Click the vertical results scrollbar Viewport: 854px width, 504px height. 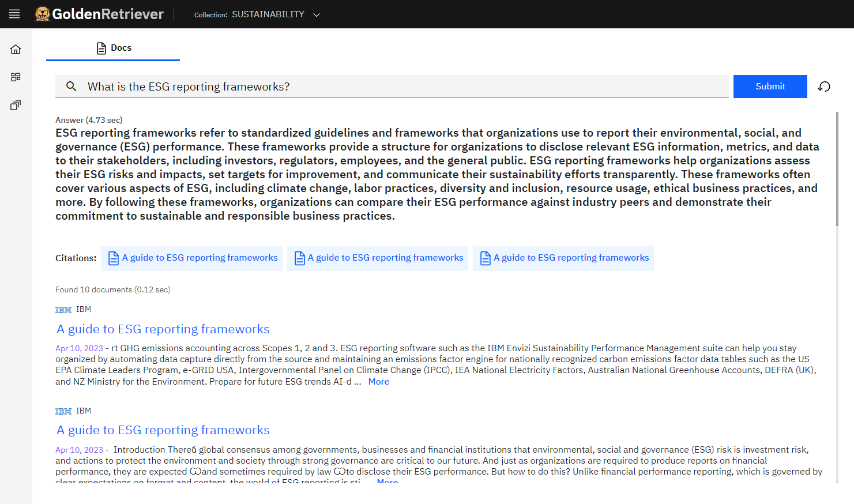point(837,170)
